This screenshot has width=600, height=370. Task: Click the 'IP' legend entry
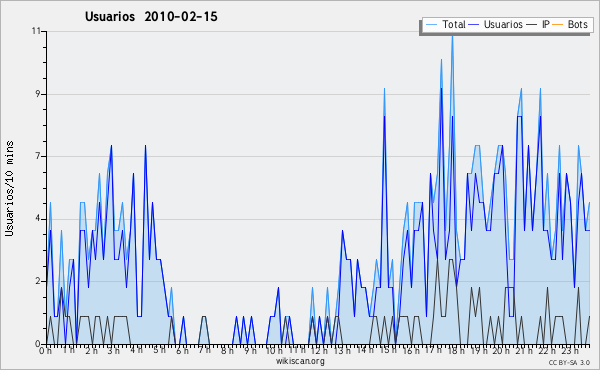538,24
